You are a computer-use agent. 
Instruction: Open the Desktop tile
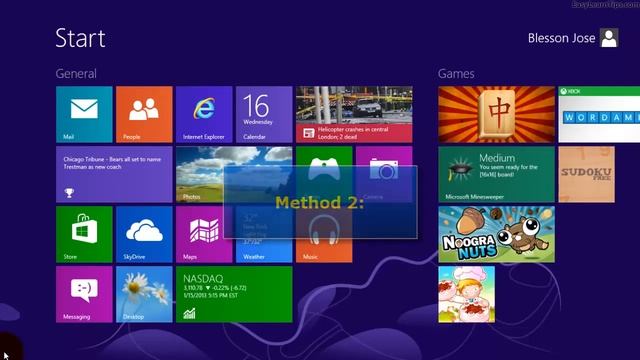pos(144,294)
